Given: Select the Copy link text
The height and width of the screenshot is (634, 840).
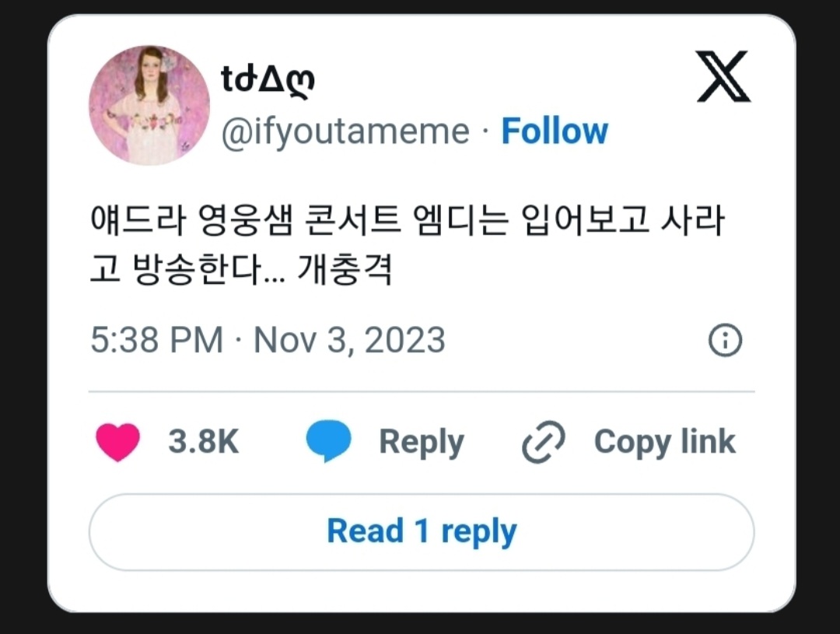Looking at the screenshot, I should tap(664, 442).
